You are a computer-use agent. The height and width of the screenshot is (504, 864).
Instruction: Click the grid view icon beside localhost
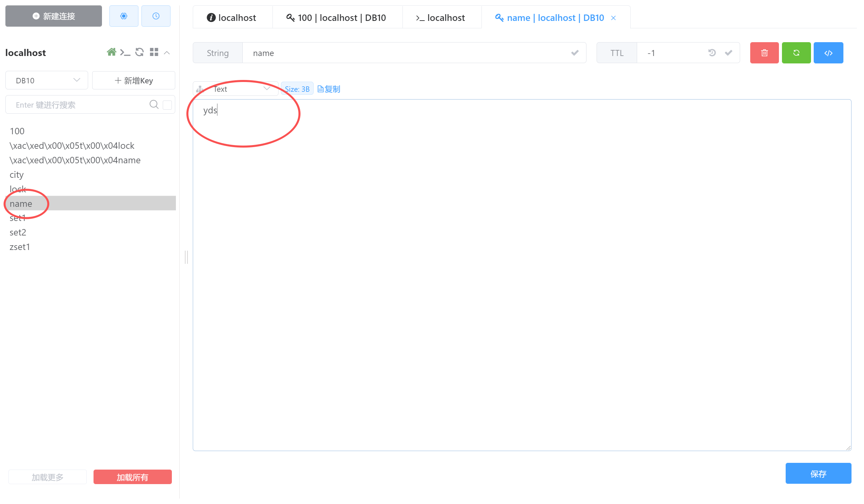pyautogui.click(x=154, y=52)
